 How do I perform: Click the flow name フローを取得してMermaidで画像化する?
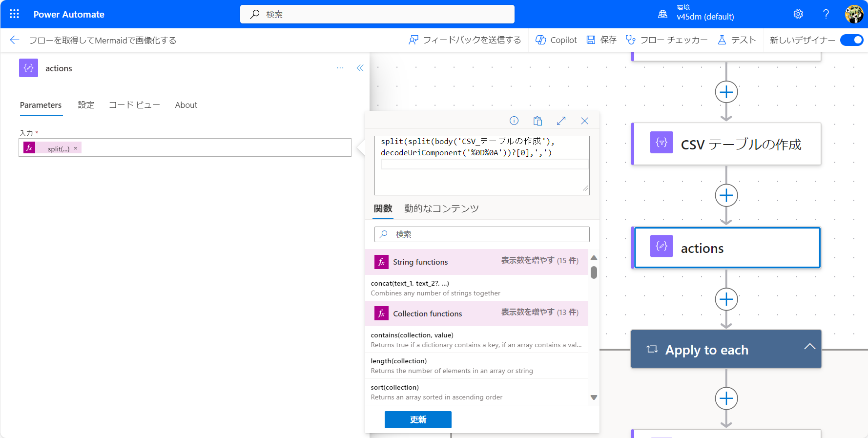point(103,40)
